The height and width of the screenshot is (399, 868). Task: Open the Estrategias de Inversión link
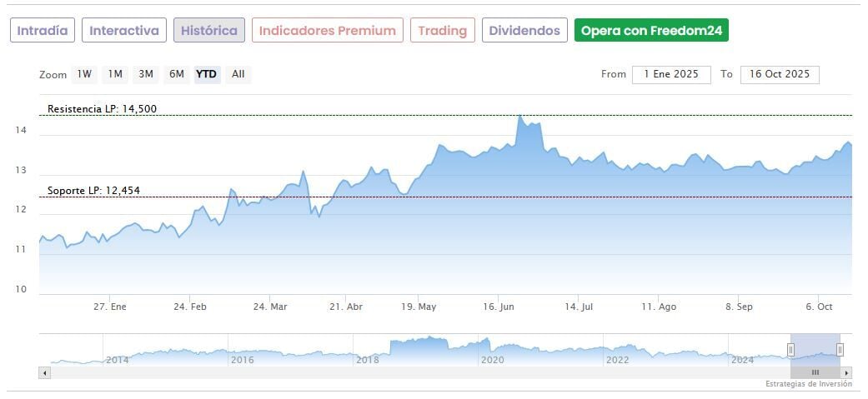coord(809,384)
